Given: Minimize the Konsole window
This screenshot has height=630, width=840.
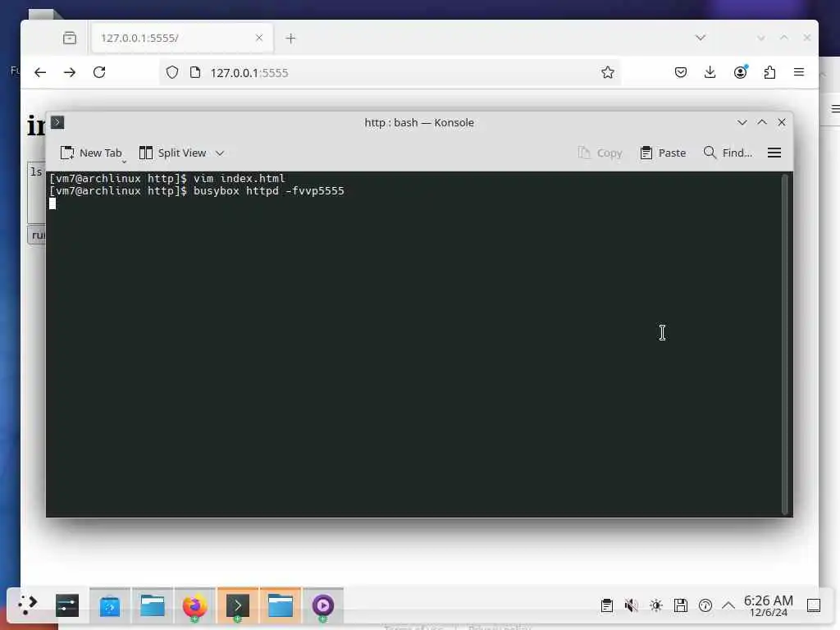Looking at the screenshot, I should tap(742, 123).
